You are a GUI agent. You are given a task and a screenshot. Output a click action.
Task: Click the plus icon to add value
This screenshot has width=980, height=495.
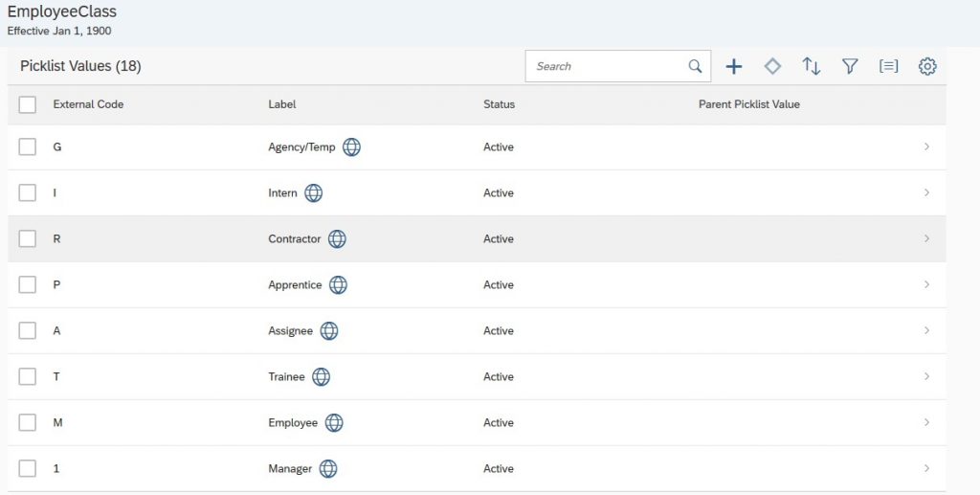tap(734, 66)
